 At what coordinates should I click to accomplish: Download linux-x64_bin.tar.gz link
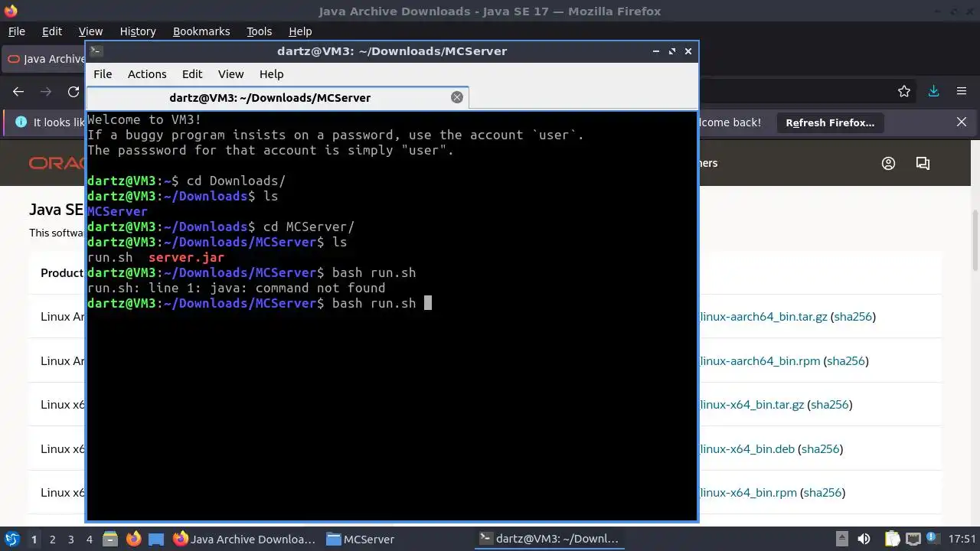pos(752,405)
